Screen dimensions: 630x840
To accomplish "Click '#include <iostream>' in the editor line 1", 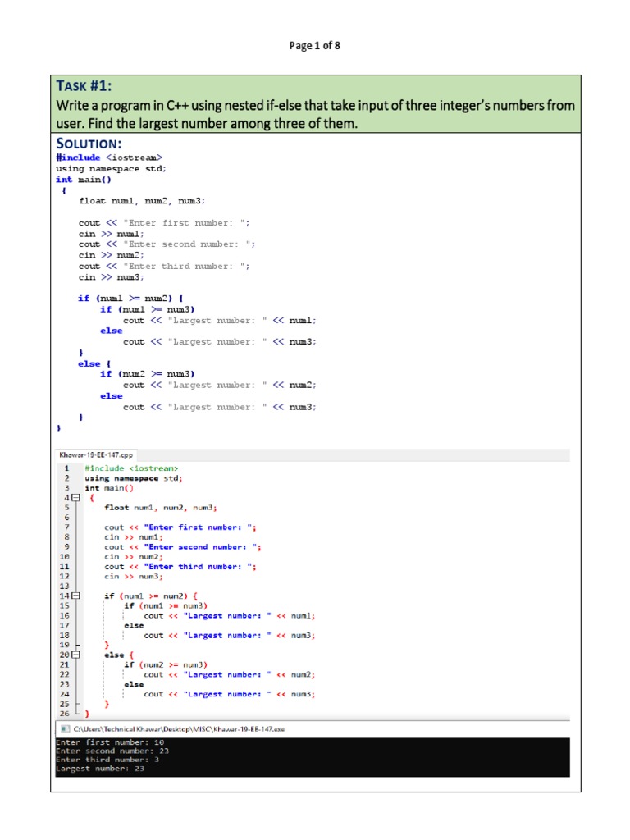I will point(131,468).
